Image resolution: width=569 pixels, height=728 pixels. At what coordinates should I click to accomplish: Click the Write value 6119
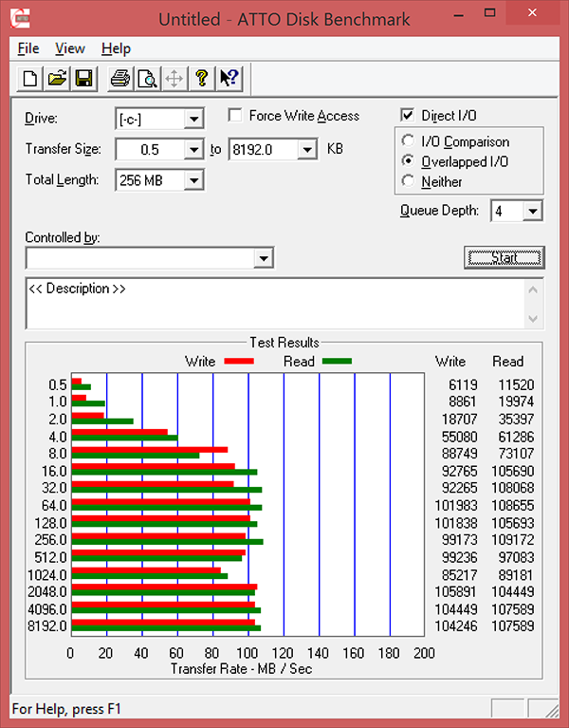463,385
